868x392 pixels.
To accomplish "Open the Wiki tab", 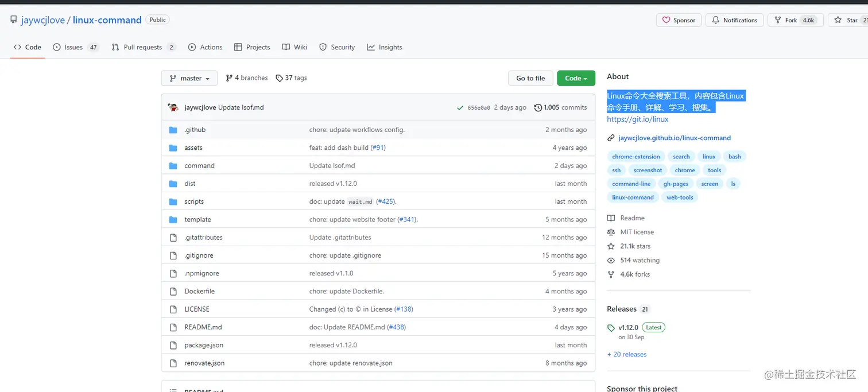I will (294, 47).
